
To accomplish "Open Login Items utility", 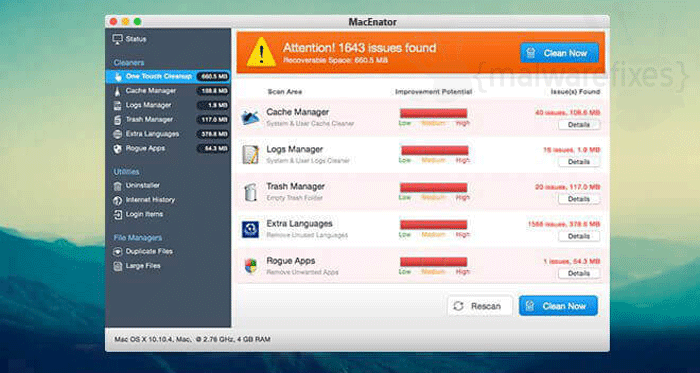I will 144,214.
